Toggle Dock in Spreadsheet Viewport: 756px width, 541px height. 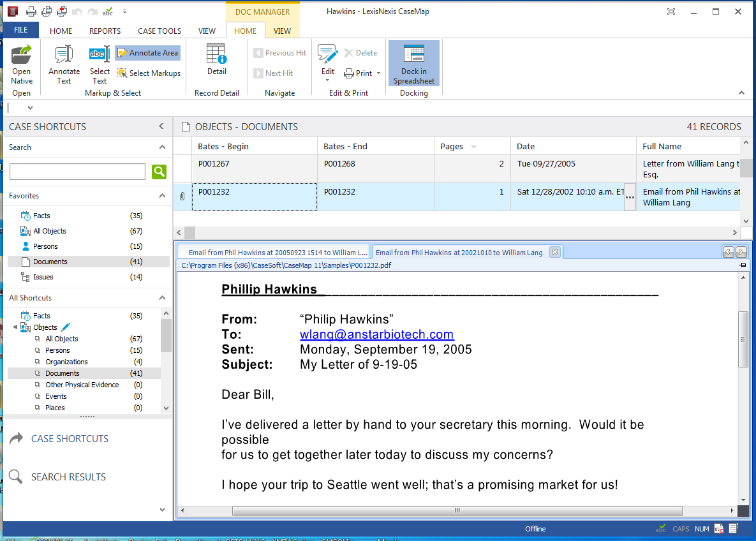click(x=413, y=64)
